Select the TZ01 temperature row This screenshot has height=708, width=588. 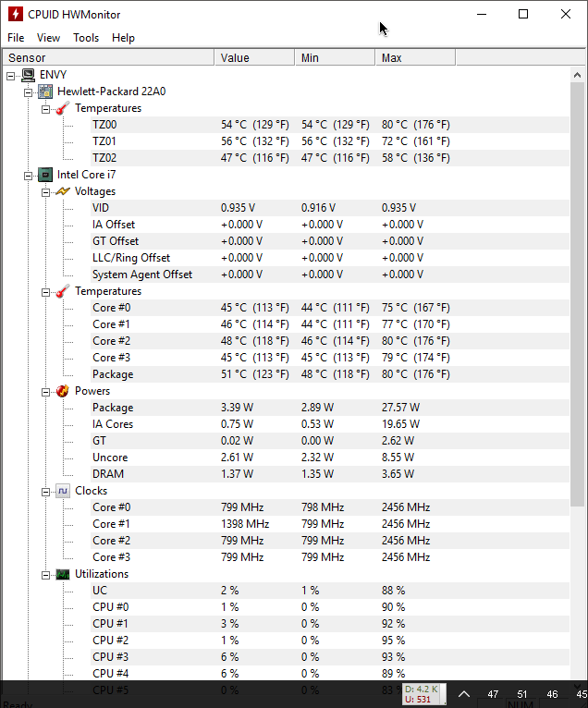330,141
